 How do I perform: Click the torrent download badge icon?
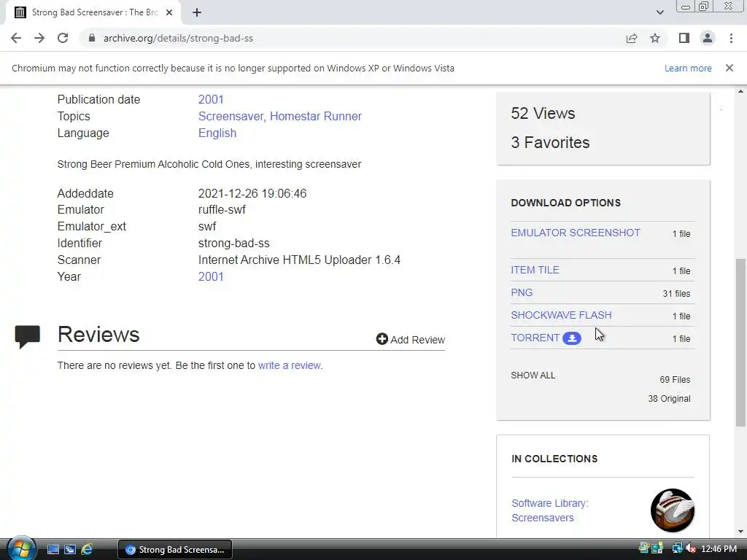tap(572, 338)
